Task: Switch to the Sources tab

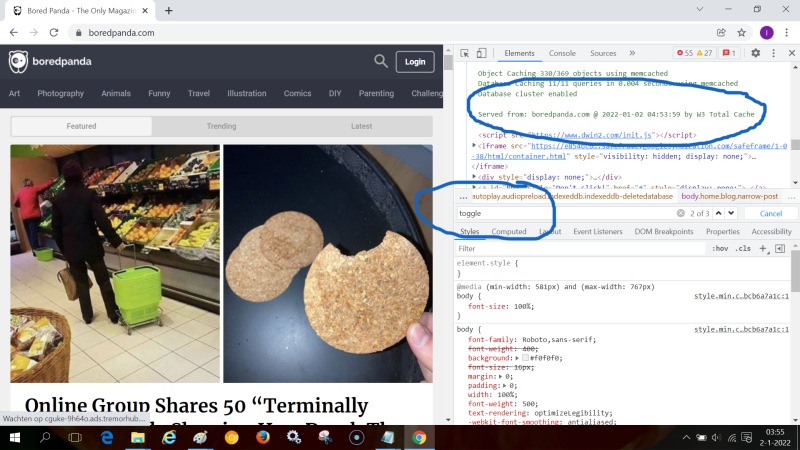Action: click(603, 53)
